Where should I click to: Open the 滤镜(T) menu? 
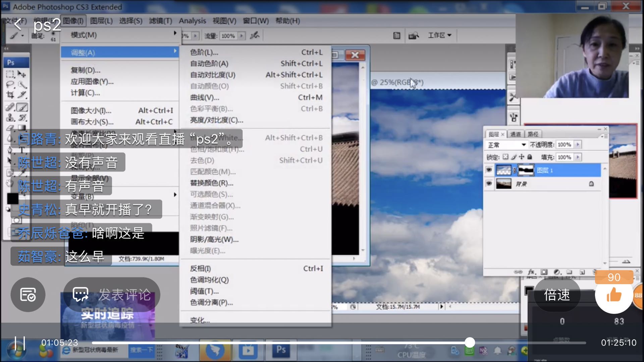(x=161, y=21)
